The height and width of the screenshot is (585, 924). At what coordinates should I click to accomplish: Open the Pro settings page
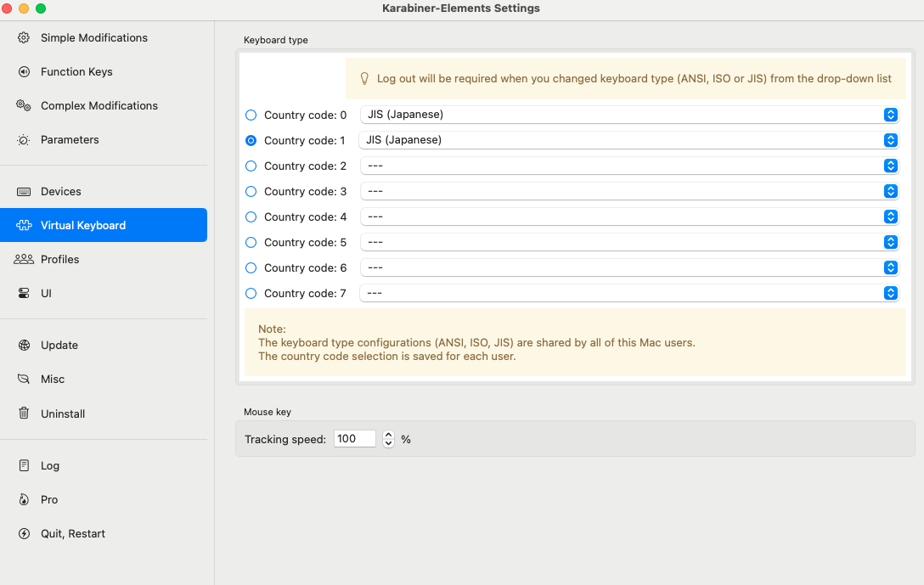tap(49, 500)
